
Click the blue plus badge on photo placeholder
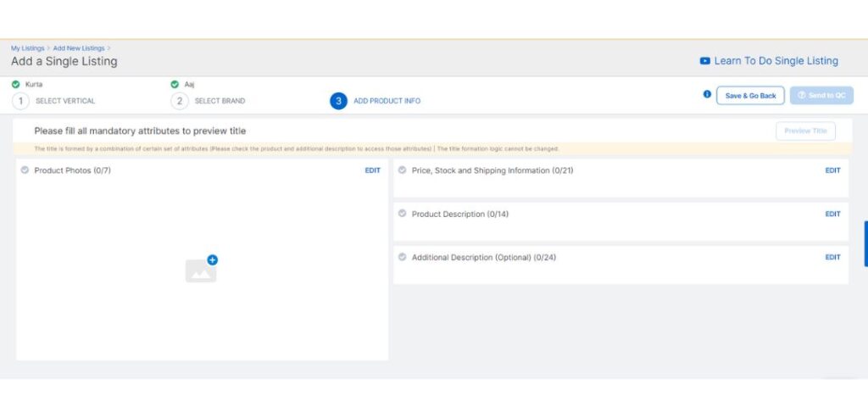(213, 259)
